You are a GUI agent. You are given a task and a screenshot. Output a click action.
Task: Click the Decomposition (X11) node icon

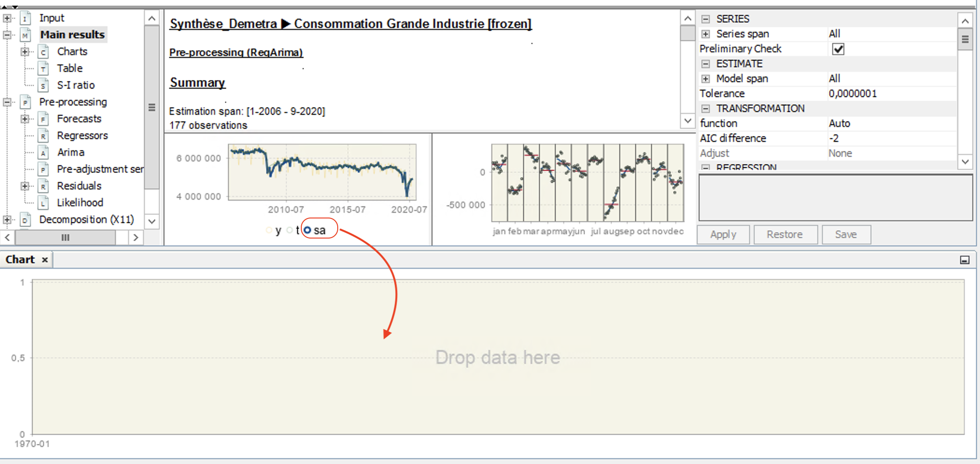tap(26, 220)
